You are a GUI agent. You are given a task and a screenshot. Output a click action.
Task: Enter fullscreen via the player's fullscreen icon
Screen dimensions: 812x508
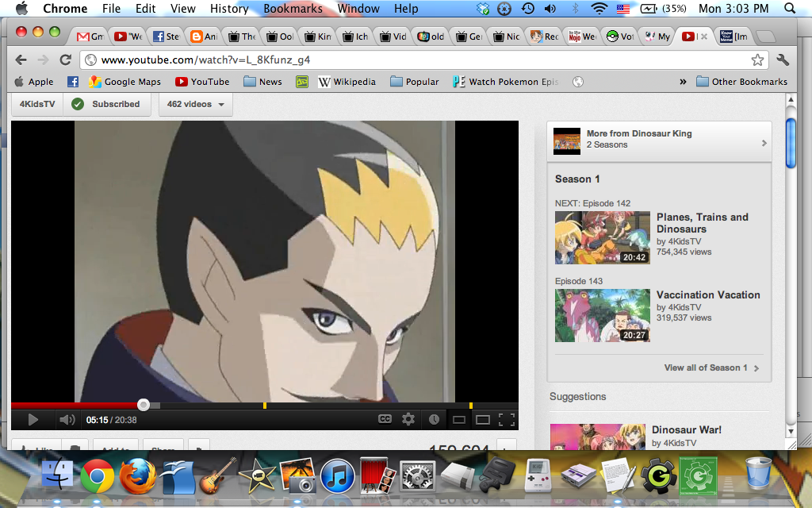click(x=507, y=419)
